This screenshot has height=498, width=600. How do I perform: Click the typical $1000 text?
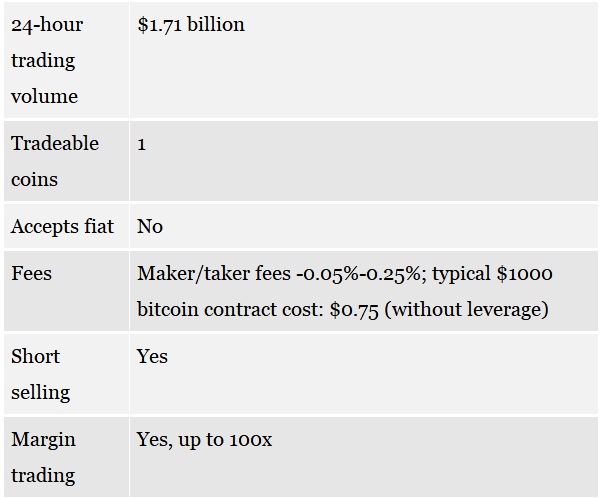[492, 274]
